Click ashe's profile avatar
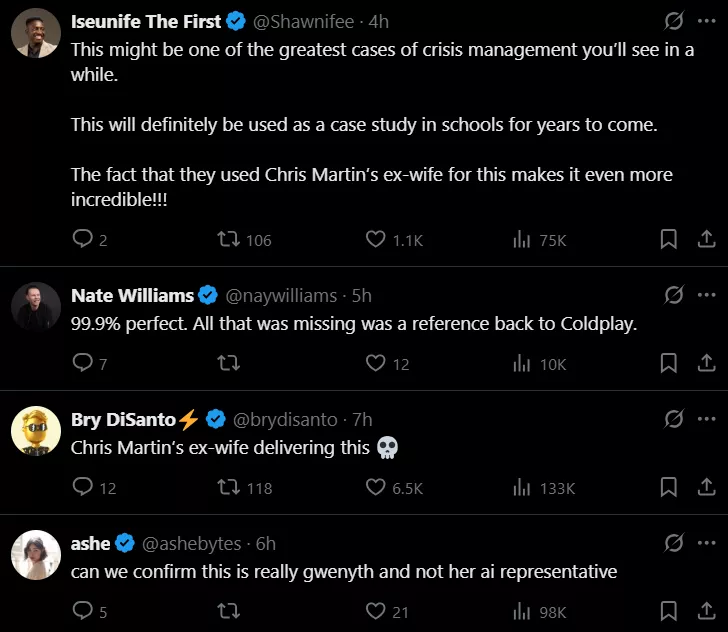Screen dimensions: 728x632 point(37,557)
